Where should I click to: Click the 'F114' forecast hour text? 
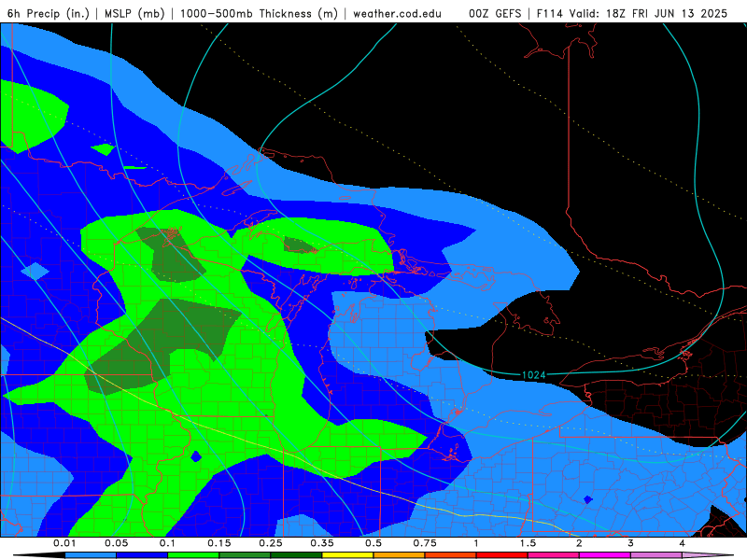click(549, 13)
